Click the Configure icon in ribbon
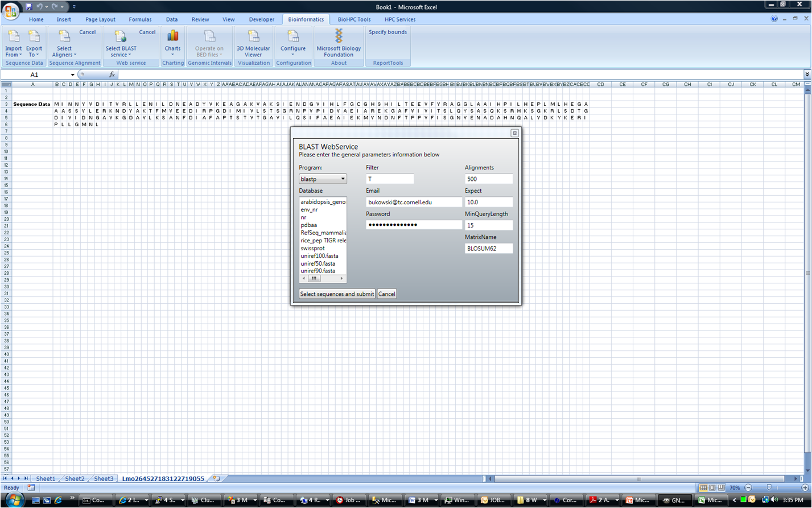 [x=293, y=36]
